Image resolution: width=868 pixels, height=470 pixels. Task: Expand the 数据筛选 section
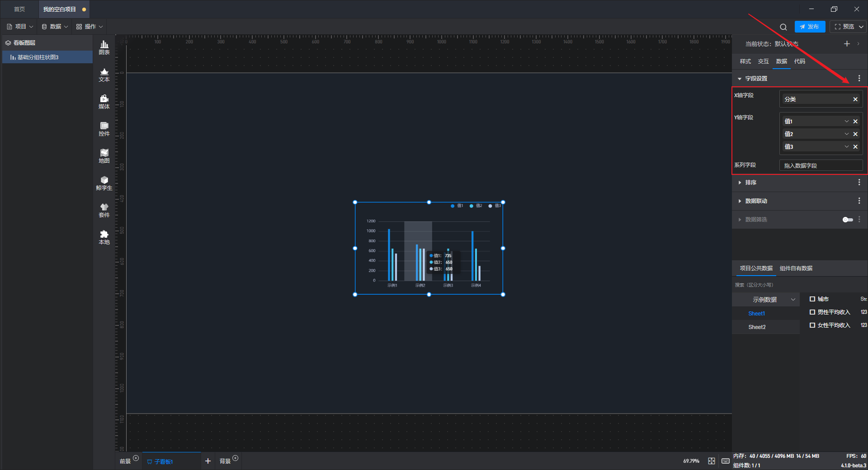pyautogui.click(x=740, y=220)
